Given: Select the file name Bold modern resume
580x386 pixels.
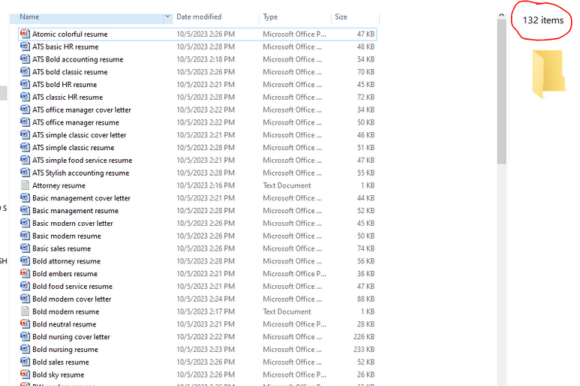Looking at the screenshot, I should point(66,311).
